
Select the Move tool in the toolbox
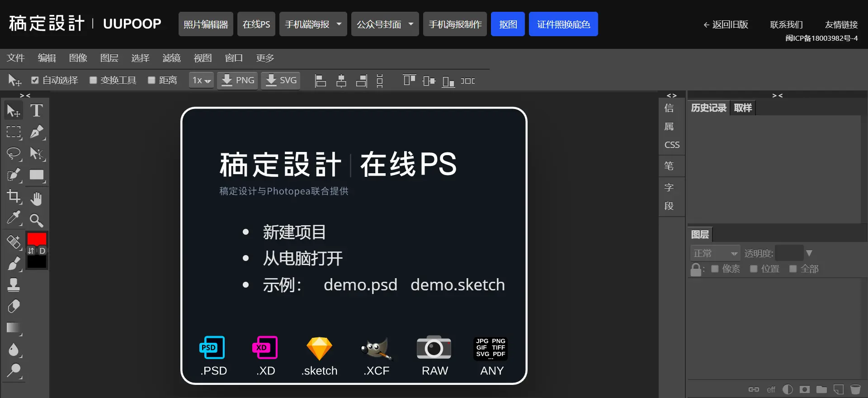(14, 110)
